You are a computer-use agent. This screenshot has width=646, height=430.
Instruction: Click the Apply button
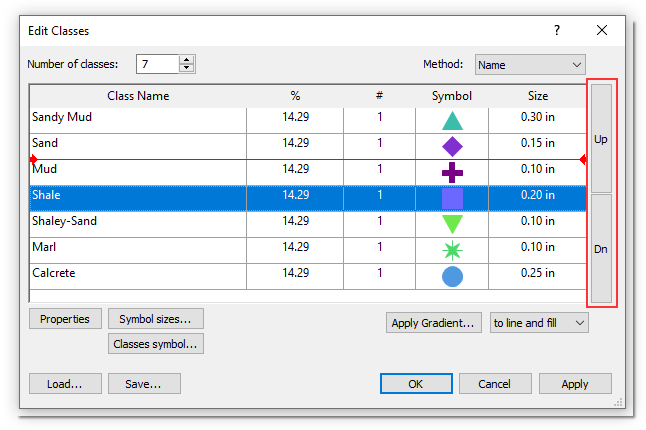575,383
